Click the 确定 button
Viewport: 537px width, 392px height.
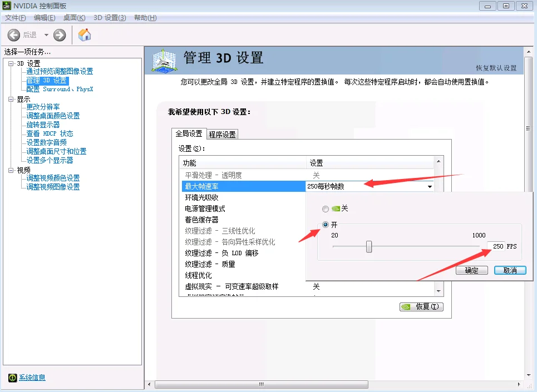point(471,270)
